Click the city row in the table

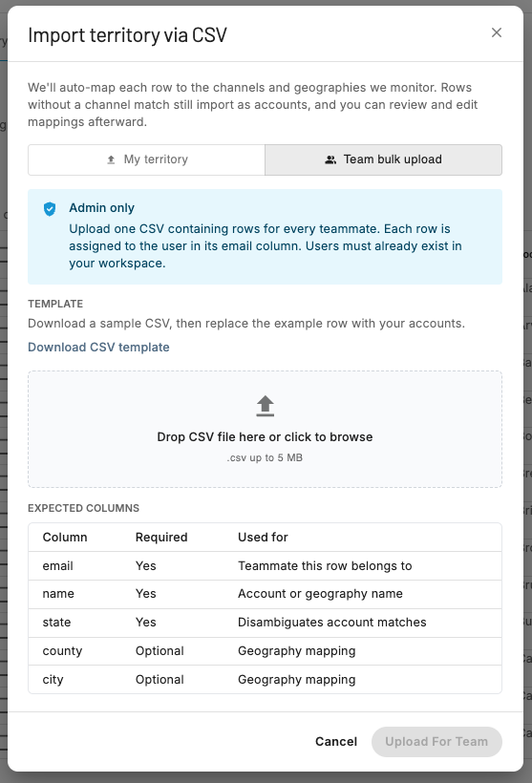265,680
